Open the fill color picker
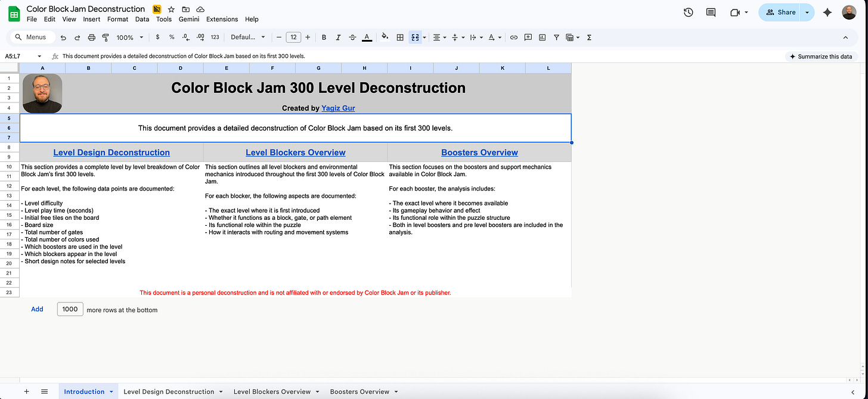The height and width of the screenshot is (399, 868). click(385, 37)
